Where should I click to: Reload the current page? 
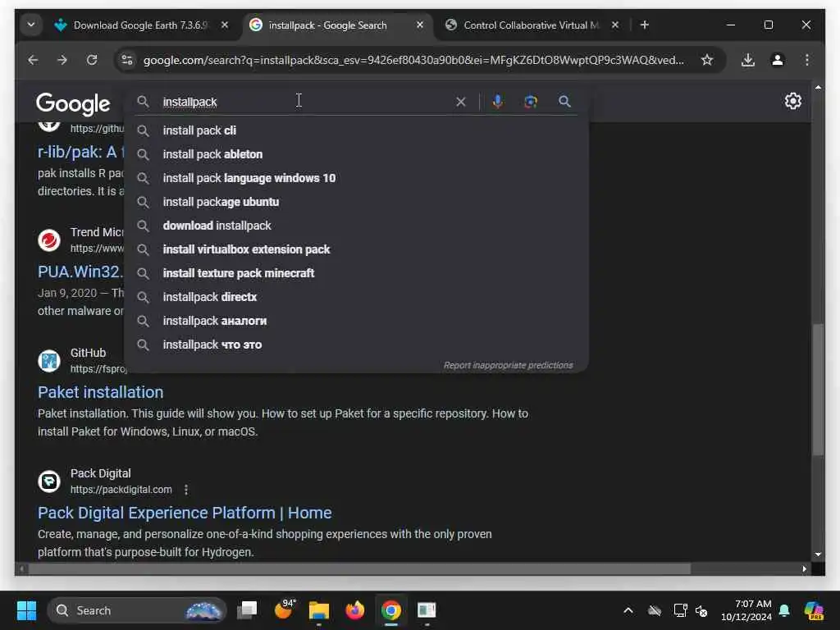92,60
